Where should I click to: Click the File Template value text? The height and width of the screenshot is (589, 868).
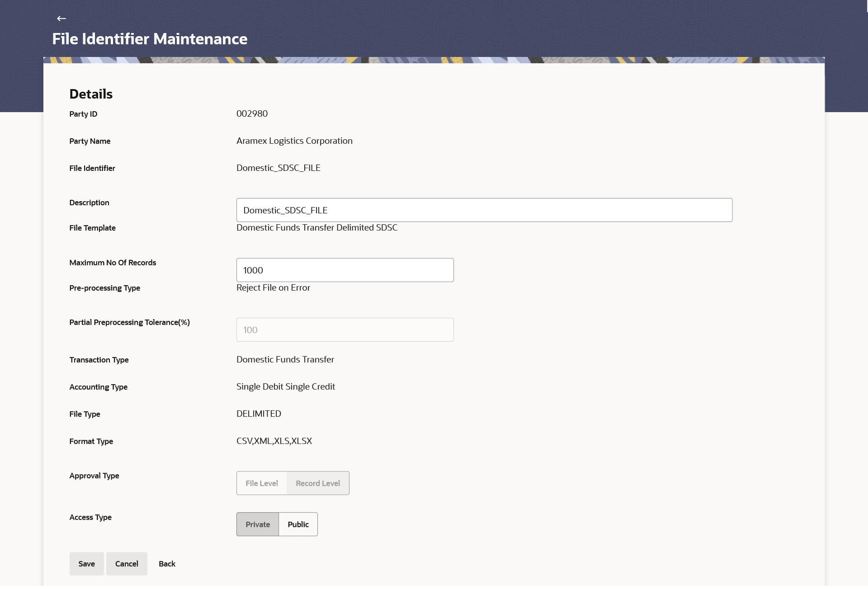click(x=316, y=227)
